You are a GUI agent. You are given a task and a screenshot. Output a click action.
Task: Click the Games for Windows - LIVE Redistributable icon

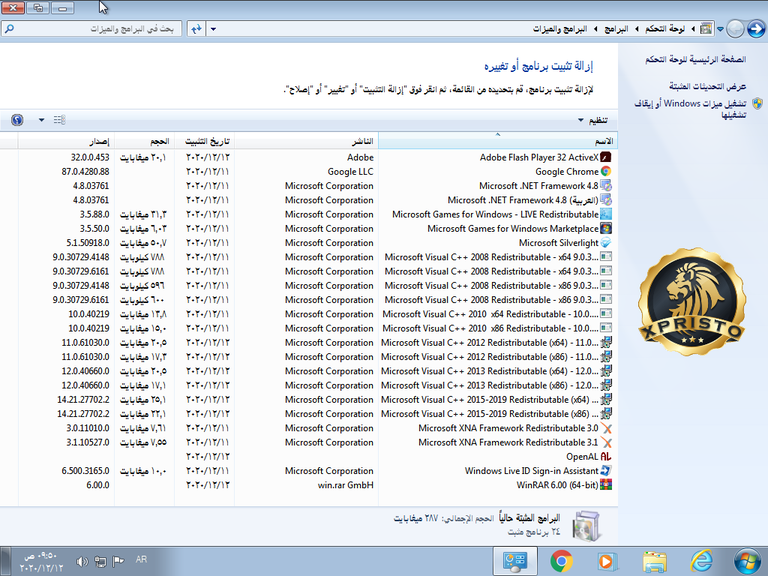pyautogui.click(x=606, y=214)
